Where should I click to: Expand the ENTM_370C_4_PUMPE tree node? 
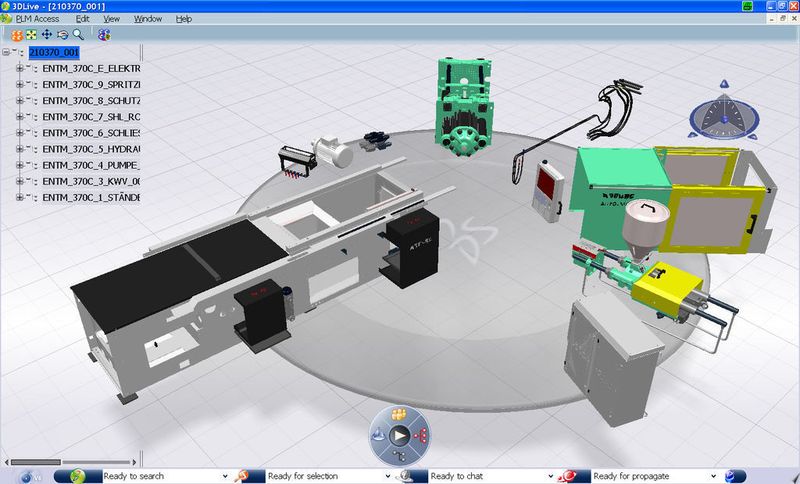[x=19, y=165]
